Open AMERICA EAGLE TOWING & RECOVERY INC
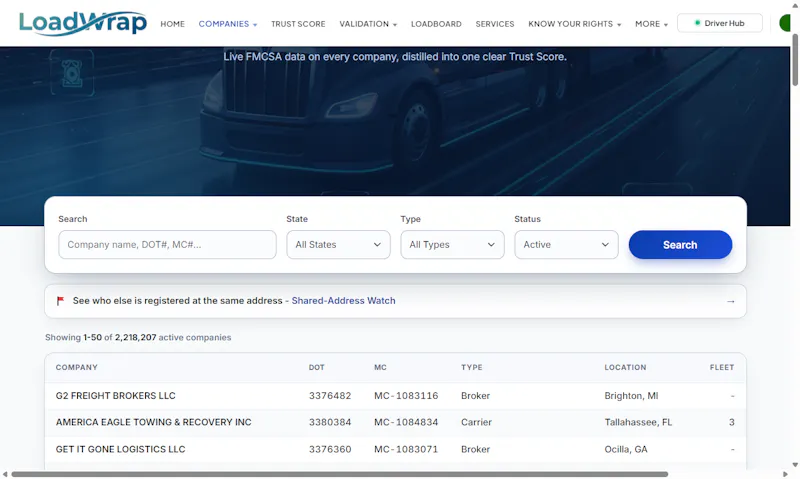The height and width of the screenshot is (479, 800). [154, 422]
